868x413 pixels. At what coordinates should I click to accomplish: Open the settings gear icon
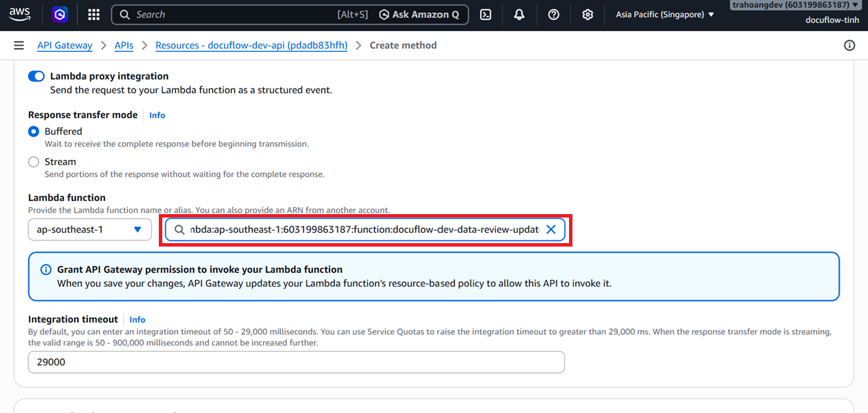tap(588, 15)
